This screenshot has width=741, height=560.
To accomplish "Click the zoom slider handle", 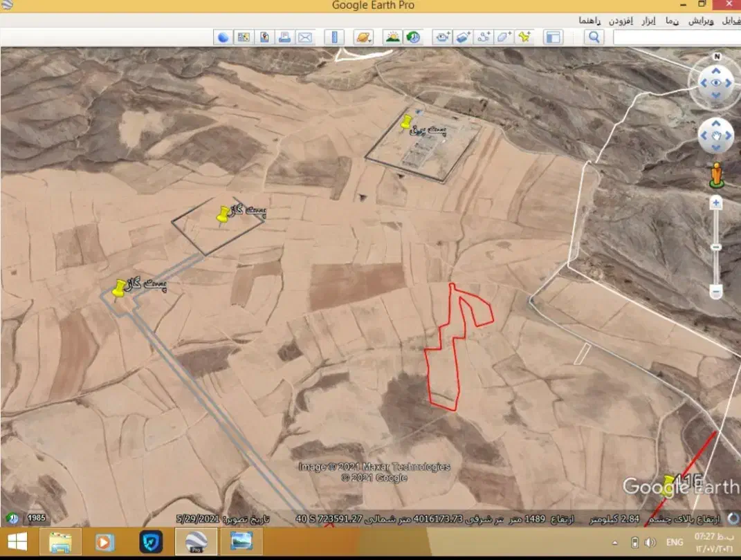I will click(x=716, y=247).
